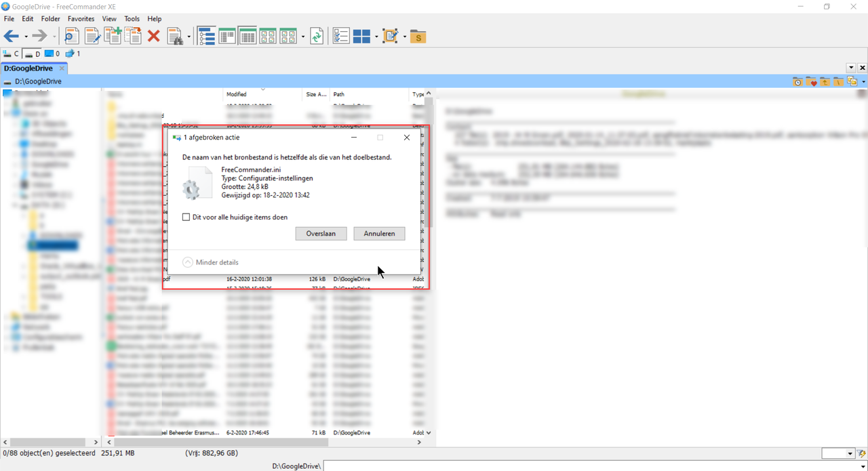The width and height of the screenshot is (868, 471).
Task: Go back with the blue Back arrow
Action: pyautogui.click(x=11, y=36)
